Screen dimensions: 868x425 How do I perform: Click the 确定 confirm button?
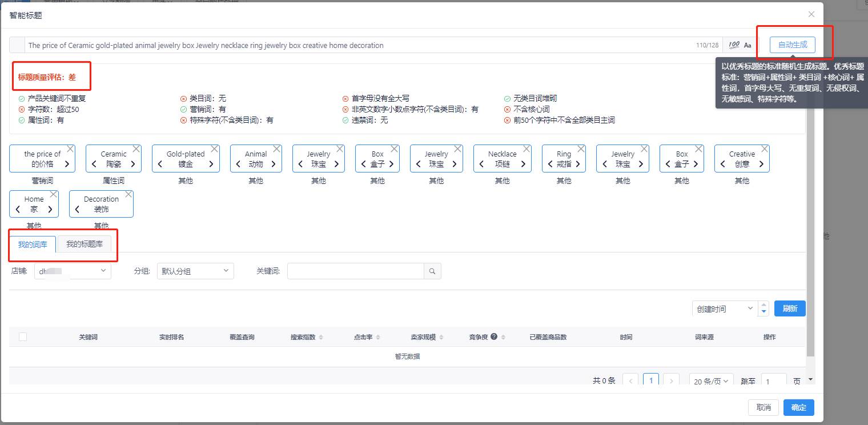(x=799, y=407)
